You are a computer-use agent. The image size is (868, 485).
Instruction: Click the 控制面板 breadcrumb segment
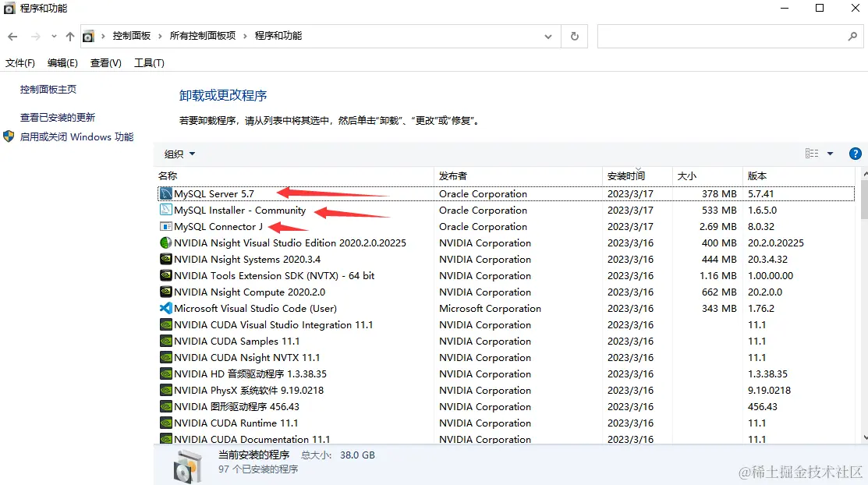[132, 36]
